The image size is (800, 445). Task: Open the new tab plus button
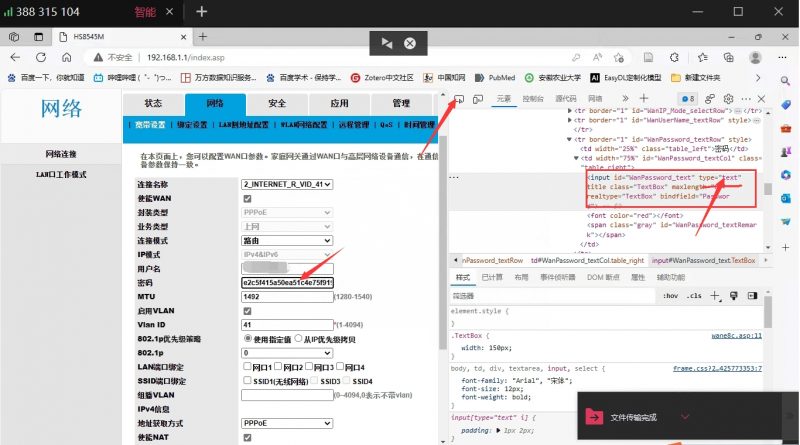pyautogui.click(x=203, y=37)
